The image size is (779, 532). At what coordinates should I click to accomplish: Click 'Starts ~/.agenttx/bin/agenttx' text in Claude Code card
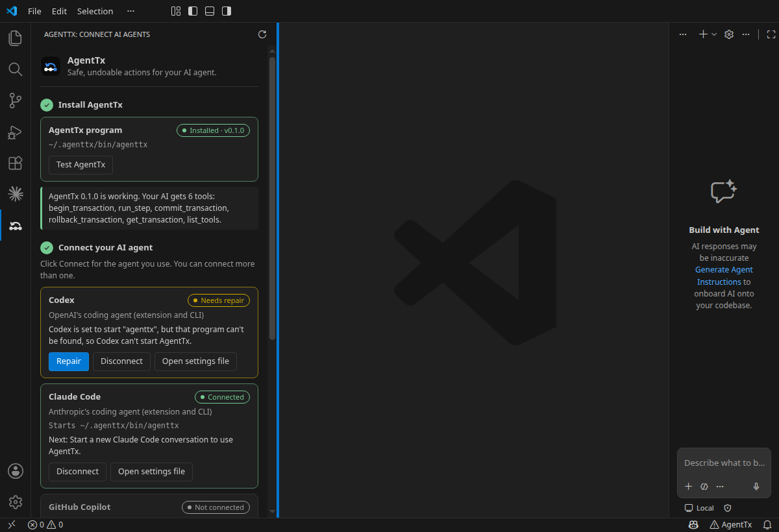point(114,426)
